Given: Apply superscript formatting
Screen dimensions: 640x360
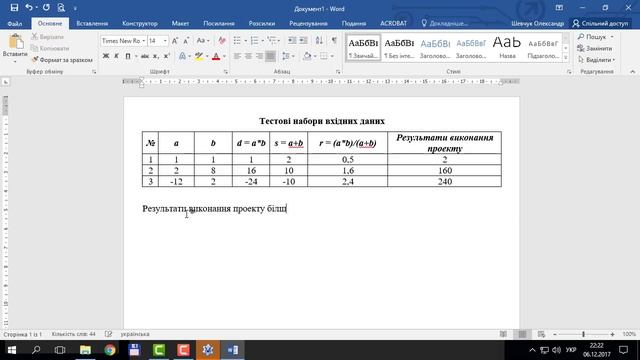Looking at the screenshot, I should (x=166, y=56).
